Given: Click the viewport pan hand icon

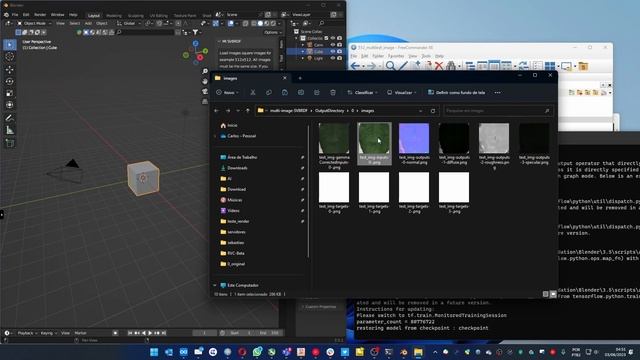Looking at the screenshot, I should [x=205, y=81].
